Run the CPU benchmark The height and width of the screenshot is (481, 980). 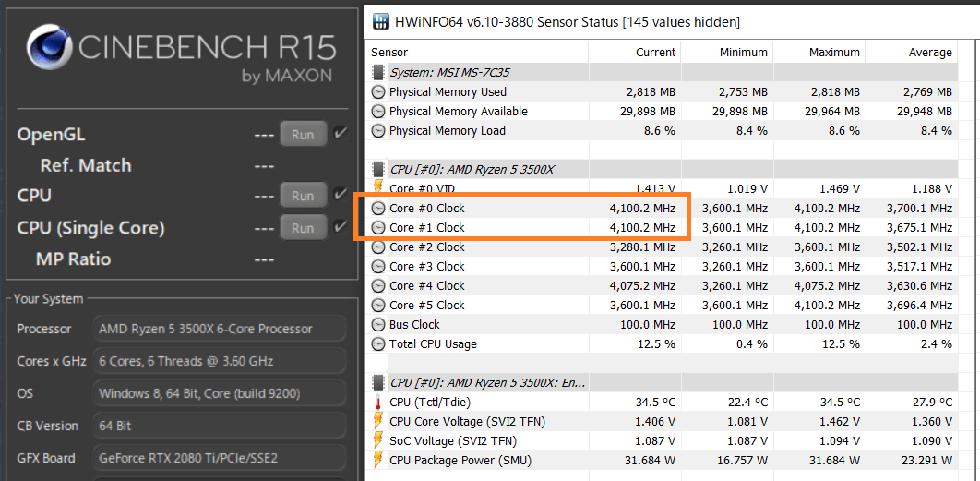coord(303,196)
